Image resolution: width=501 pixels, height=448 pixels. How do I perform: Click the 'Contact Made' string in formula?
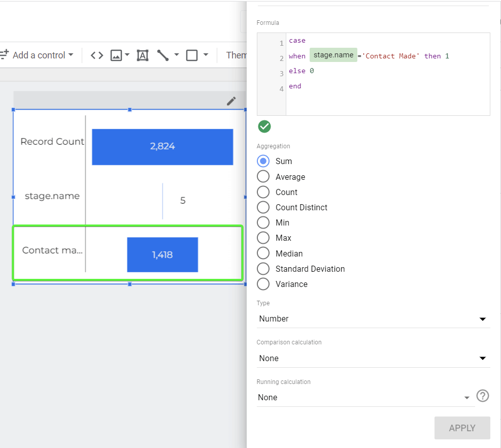point(390,56)
